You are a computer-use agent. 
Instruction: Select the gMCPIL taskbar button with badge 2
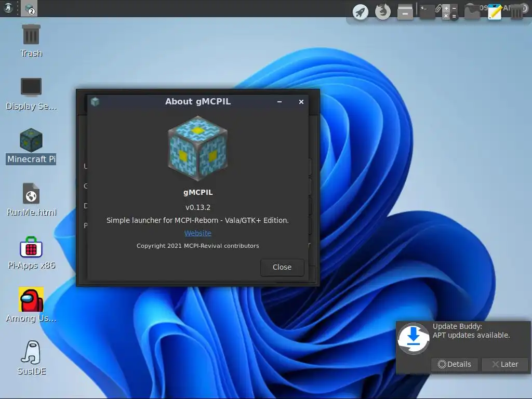click(x=29, y=8)
